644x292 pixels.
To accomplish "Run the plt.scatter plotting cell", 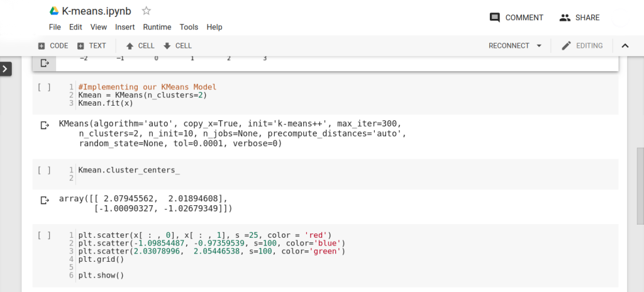I will (44, 235).
